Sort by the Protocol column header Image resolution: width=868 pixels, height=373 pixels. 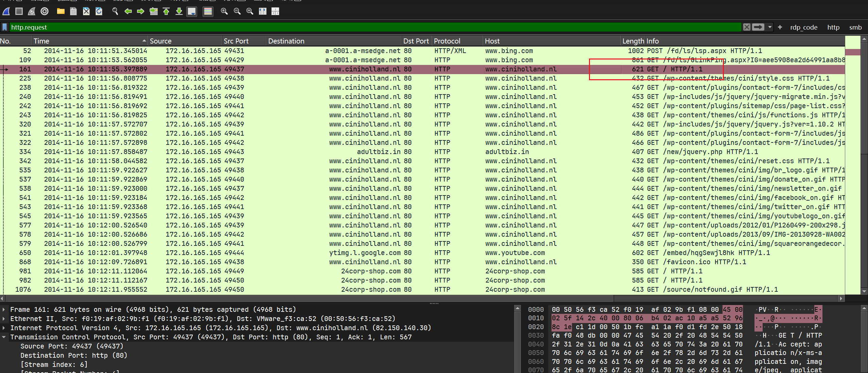447,41
